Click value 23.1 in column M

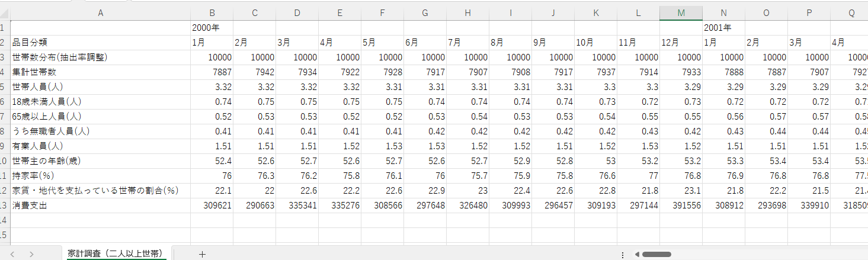[681, 191]
